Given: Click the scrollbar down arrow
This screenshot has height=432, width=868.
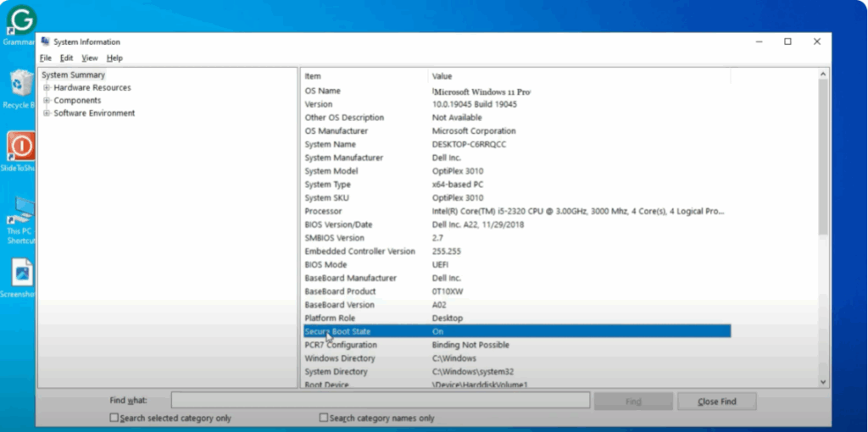Looking at the screenshot, I should coord(823,382).
